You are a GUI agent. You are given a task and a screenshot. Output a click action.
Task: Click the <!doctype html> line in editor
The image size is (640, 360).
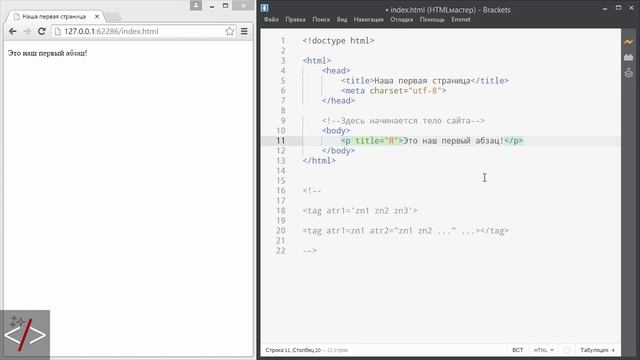[338, 41]
